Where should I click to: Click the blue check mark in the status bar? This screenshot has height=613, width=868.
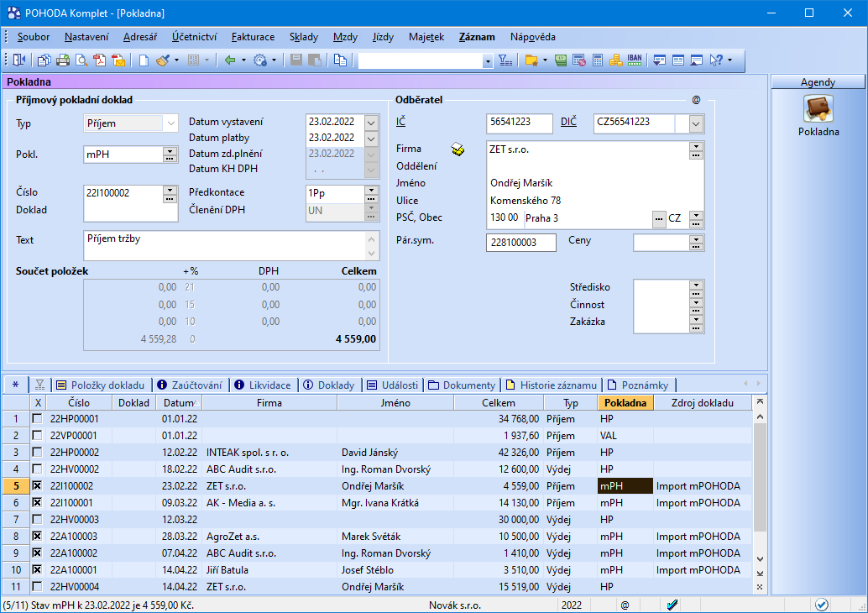(x=672, y=605)
